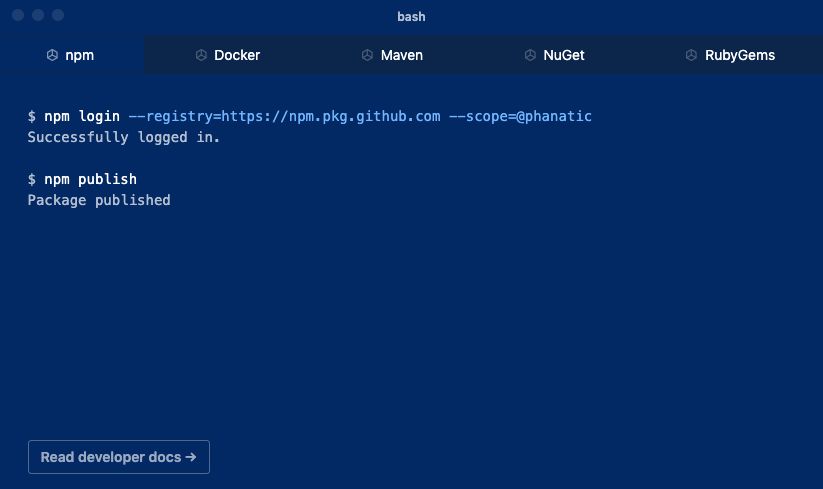Click the package icon beside npm
This screenshot has width=823, height=489.
click(52, 55)
